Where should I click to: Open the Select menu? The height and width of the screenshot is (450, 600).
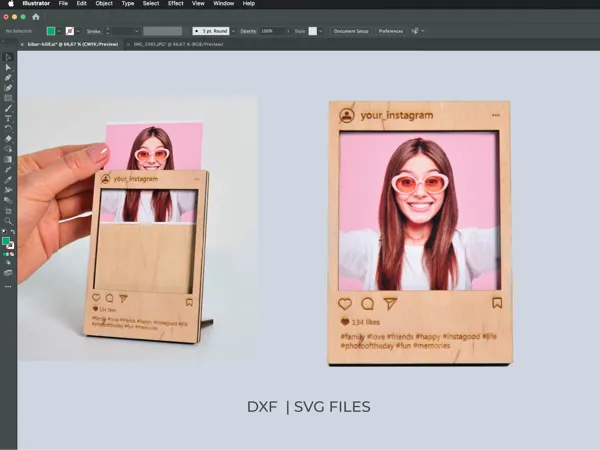pyautogui.click(x=151, y=3)
